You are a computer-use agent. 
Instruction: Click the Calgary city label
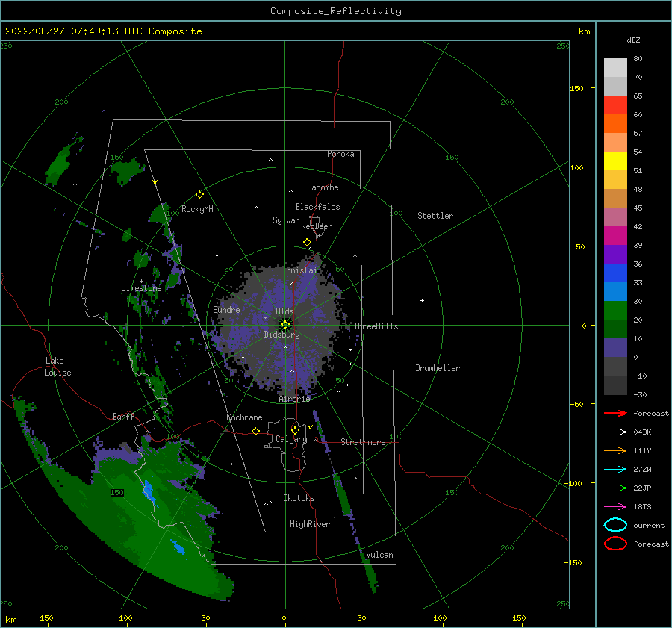pos(291,439)
